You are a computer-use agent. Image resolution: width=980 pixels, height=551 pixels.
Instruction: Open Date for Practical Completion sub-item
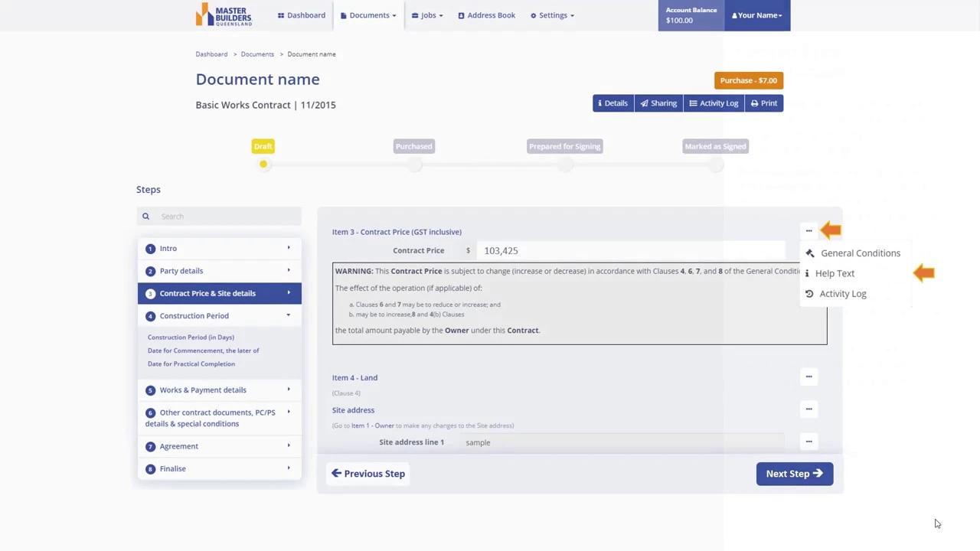(x=191, y=364)
